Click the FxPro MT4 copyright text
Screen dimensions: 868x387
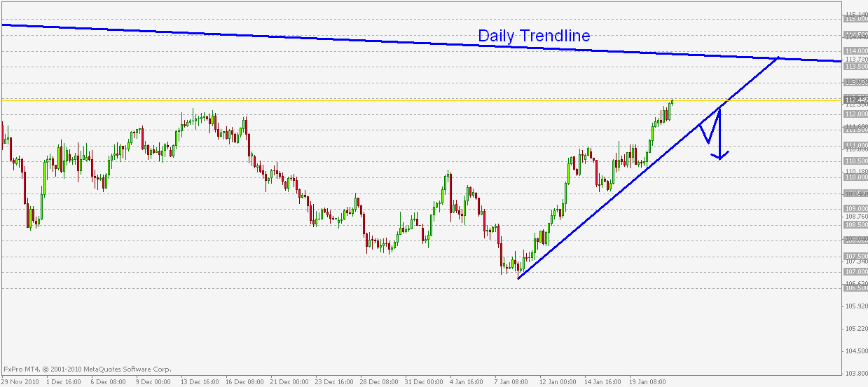[86, 369]
